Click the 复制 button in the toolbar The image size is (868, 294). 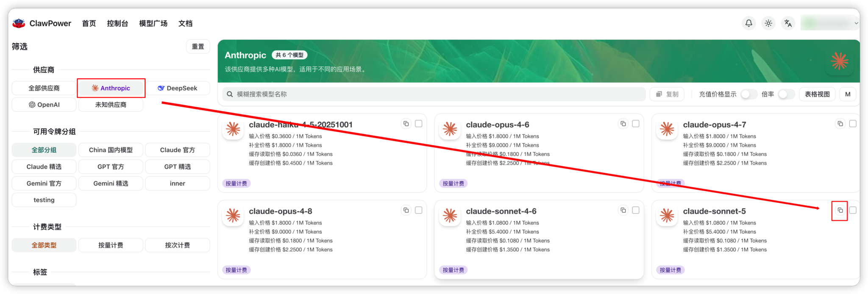click(667, 94)
